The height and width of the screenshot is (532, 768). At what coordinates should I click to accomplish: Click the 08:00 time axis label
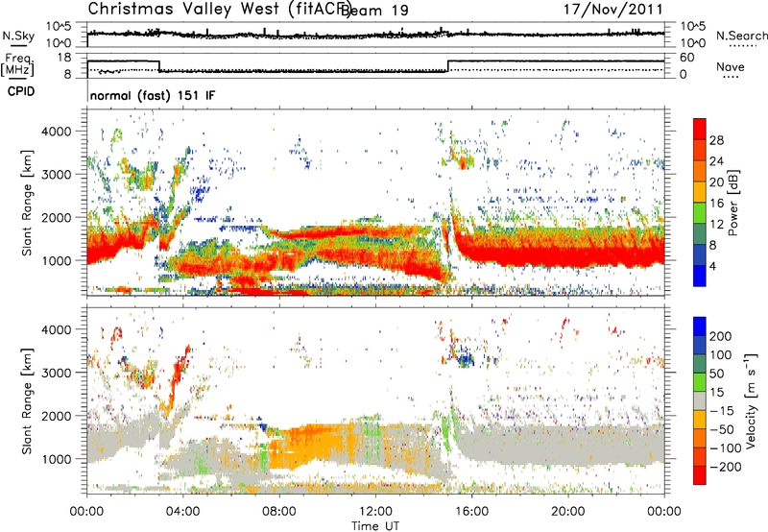coord(279,512)
